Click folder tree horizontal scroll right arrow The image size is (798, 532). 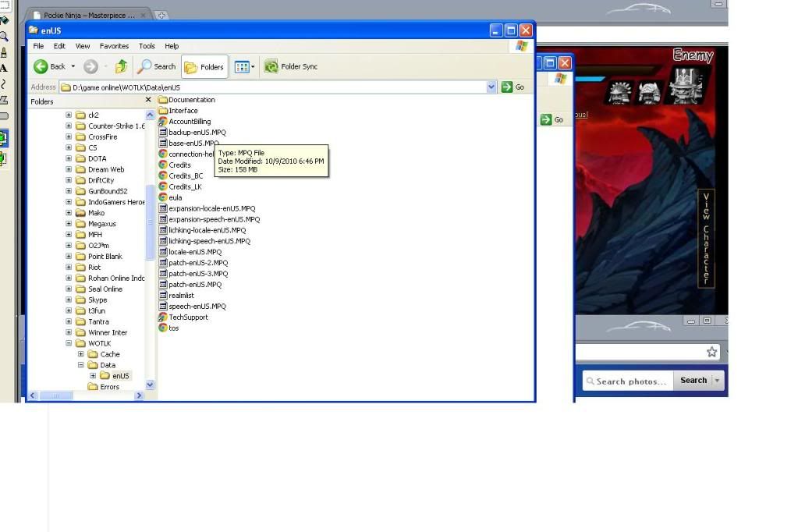[139, 395]
